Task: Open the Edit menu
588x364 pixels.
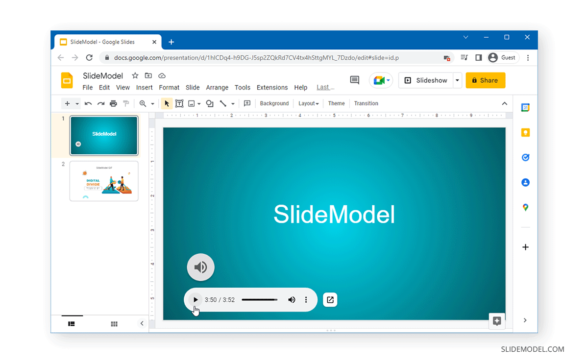Action: point(104,88)
